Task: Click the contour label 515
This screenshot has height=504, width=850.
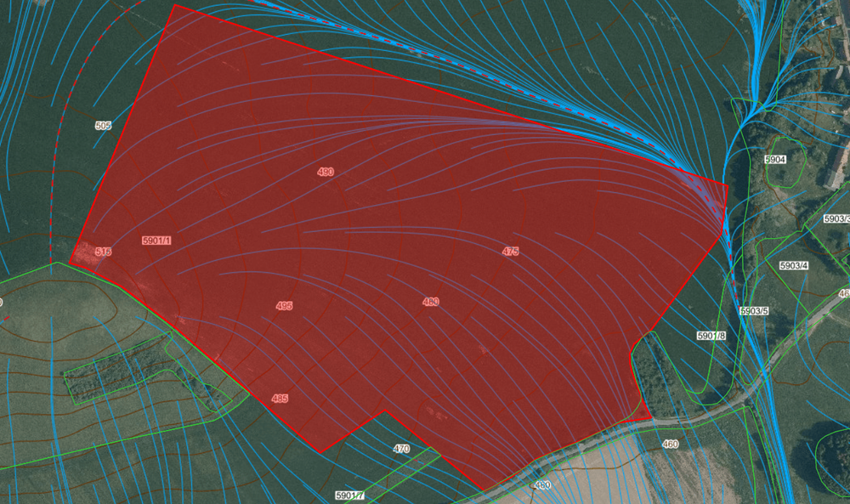Action: click(x=103, y=252)
